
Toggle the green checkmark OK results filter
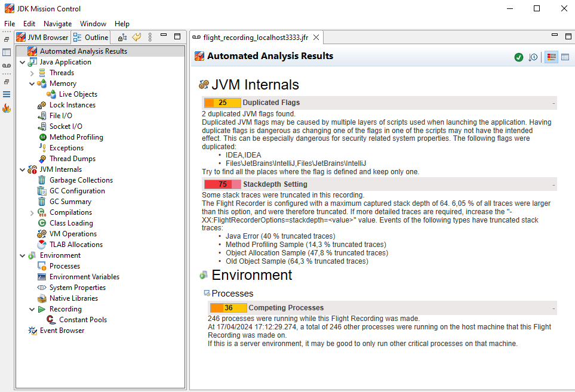518,57
